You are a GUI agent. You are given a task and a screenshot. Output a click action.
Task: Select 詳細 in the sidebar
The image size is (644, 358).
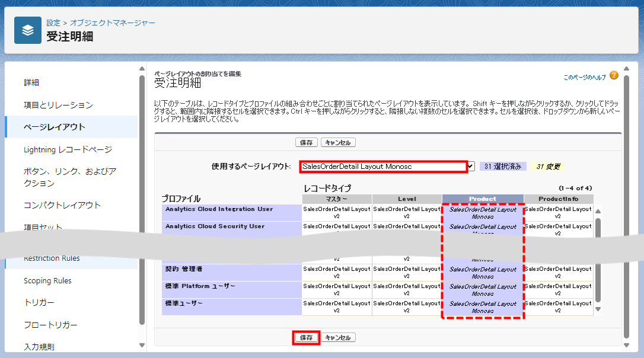[31, 82]
